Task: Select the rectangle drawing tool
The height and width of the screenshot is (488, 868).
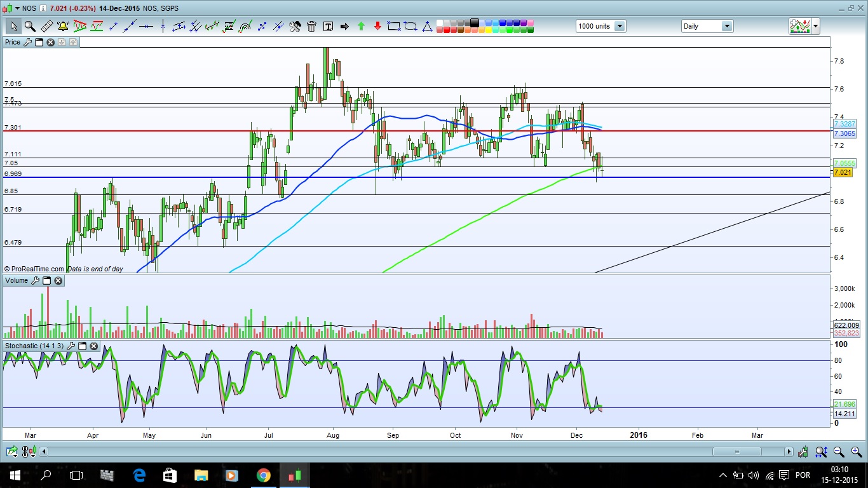Action: click(x=394, y=26)
